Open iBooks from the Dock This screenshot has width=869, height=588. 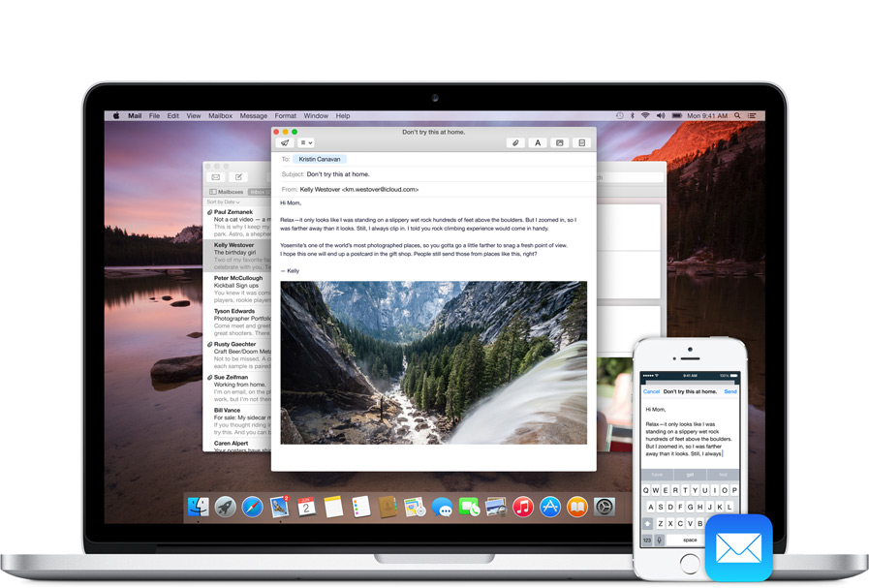[x=577, y=507]
